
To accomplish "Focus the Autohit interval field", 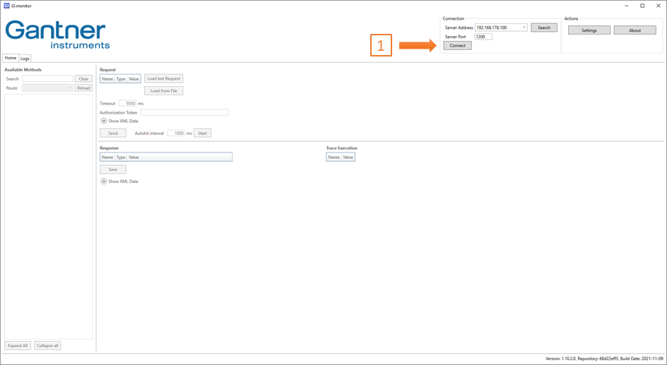I will coord(176,133).
